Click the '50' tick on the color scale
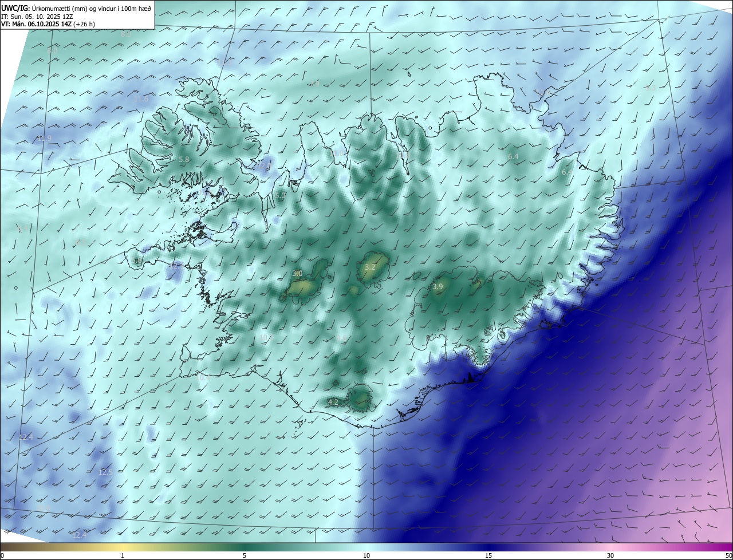The height and width of the screenshot is (560, 733). (x=728, y=555)
